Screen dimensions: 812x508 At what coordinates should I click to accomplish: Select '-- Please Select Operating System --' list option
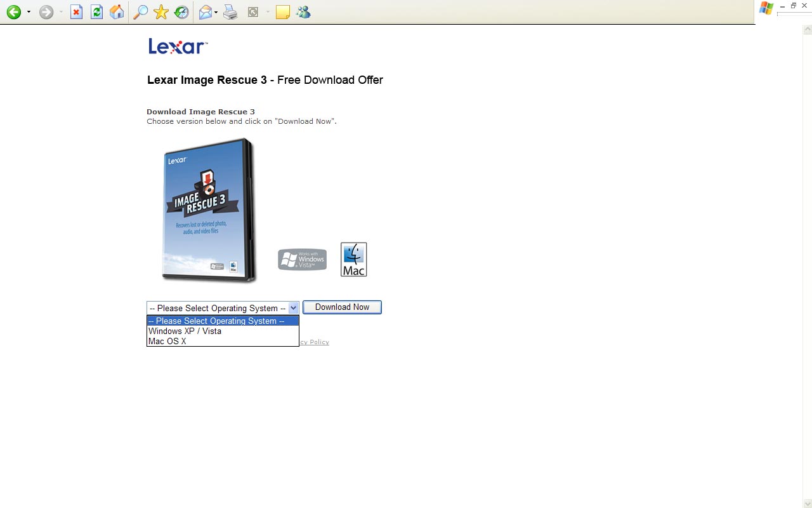tap(223, 321)
